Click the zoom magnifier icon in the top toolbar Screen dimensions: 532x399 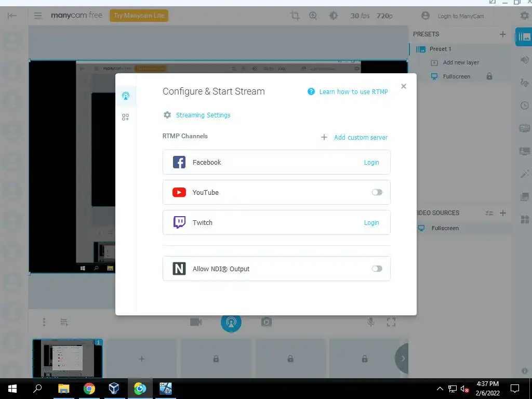[x=313, y=16]
